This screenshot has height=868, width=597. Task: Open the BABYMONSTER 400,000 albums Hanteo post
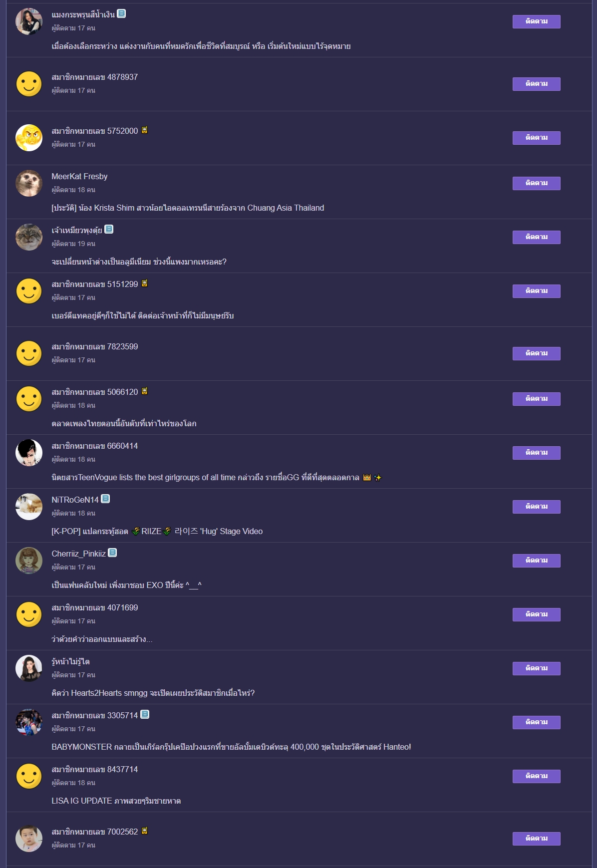coord(231,747)
